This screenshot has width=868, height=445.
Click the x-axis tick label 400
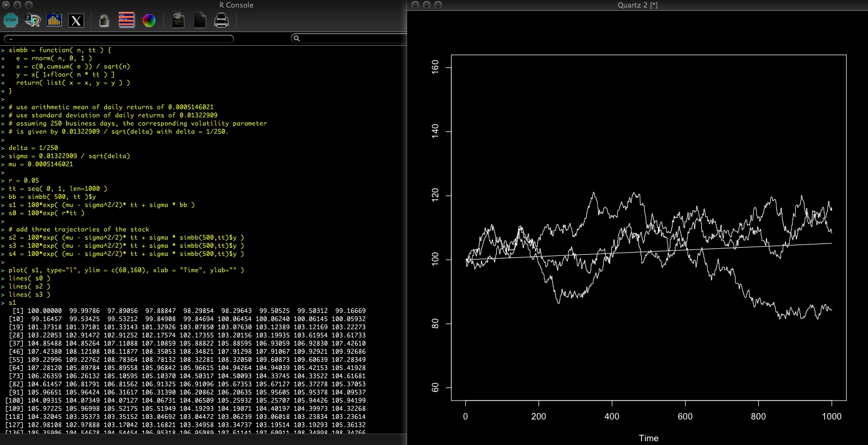(x=612, y=416)
